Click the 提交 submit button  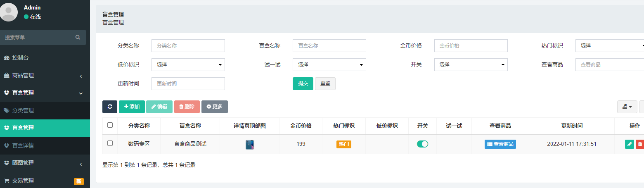coord(303,83)
